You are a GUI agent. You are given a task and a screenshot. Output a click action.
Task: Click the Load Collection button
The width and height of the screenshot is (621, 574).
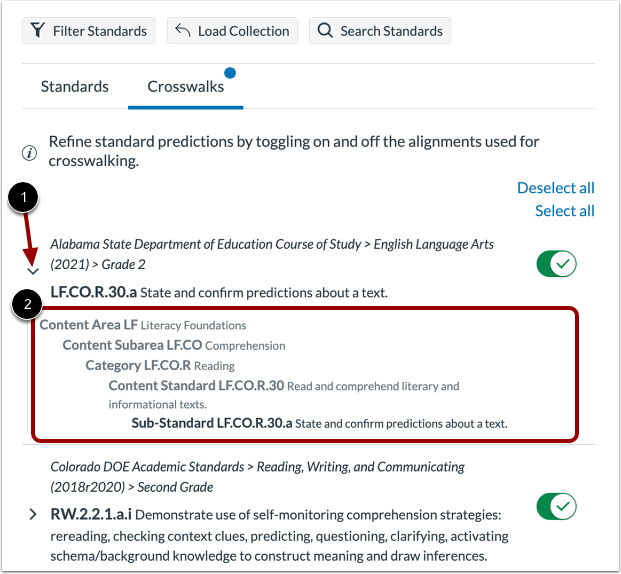pos(232,31)
